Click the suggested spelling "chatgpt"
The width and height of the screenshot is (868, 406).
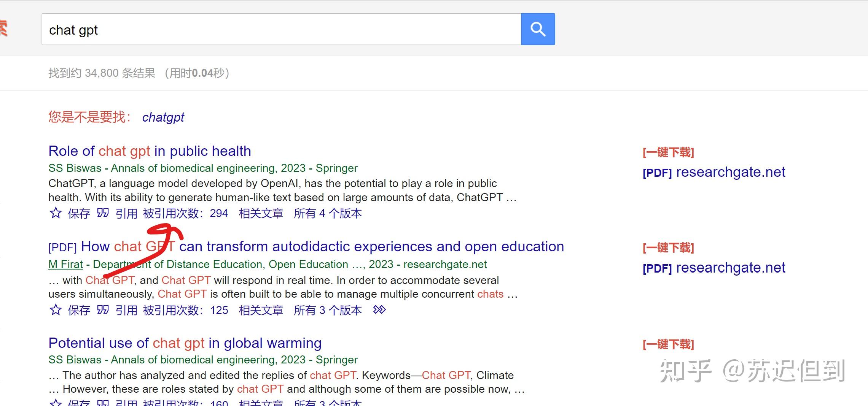[163, 117]
